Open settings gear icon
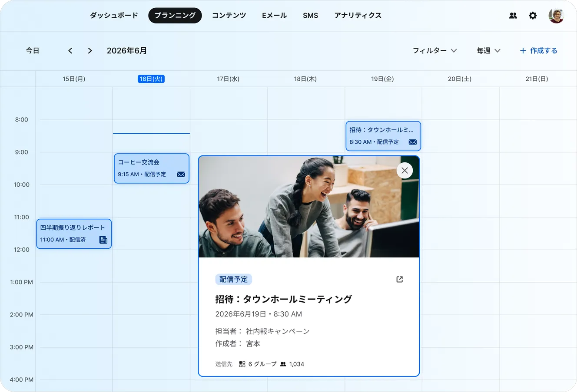The width and height of the screenshot is (577, 392). point(533,16)
